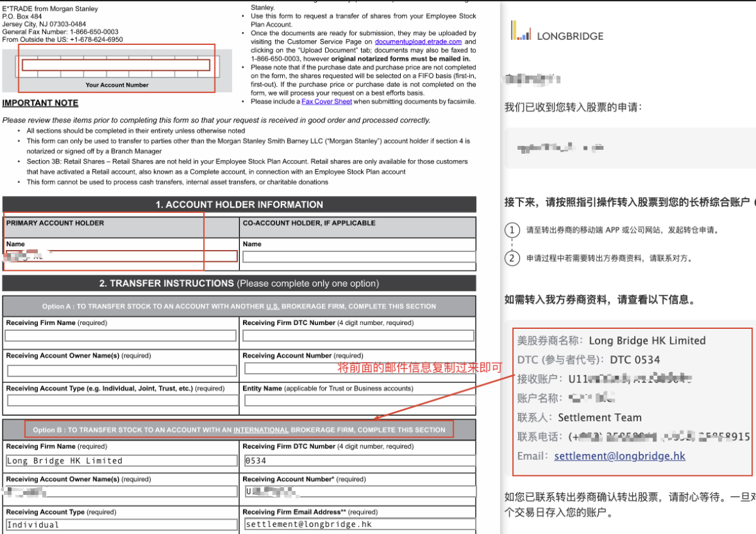Open the Fax Cover Sheet link
The width and height of the screenshot is (756, 534).
coord(327,102)
